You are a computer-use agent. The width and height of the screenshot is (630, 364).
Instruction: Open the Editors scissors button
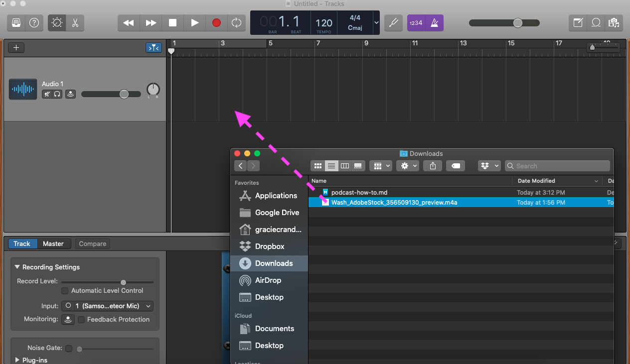tap(75, 22)
